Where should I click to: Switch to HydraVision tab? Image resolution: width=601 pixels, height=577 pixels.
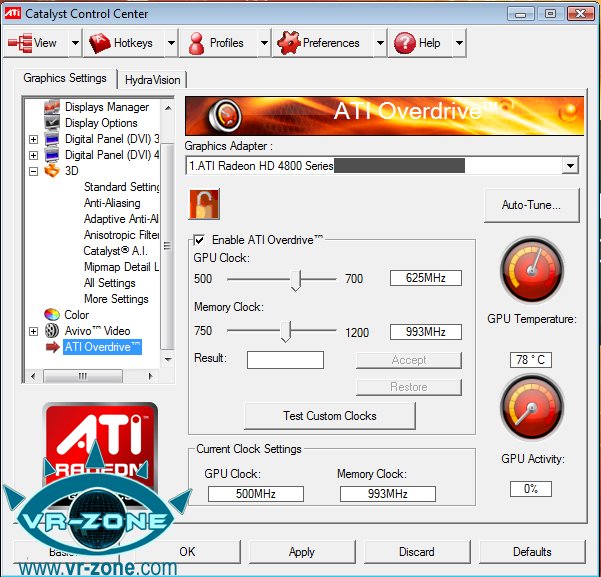(x=152, y=80)
